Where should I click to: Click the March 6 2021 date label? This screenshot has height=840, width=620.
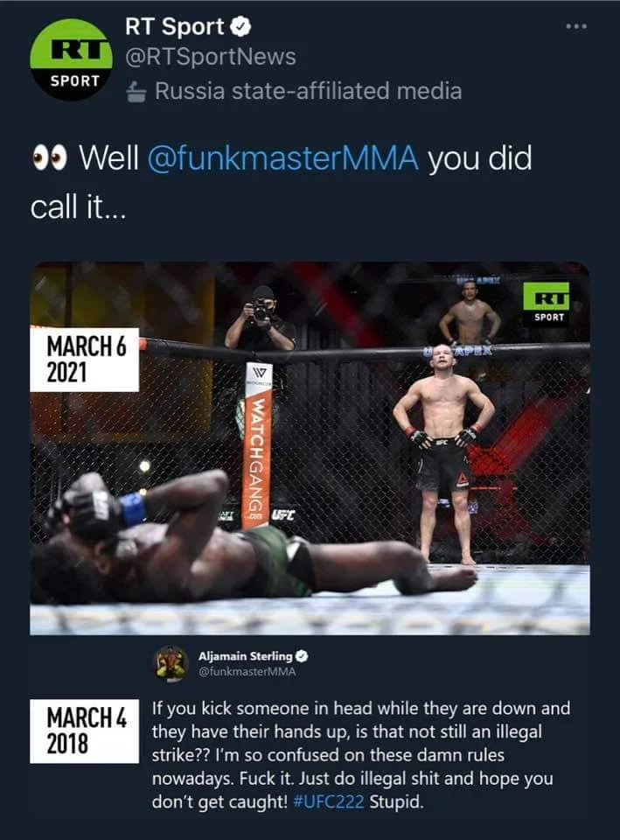coord(85,360)
